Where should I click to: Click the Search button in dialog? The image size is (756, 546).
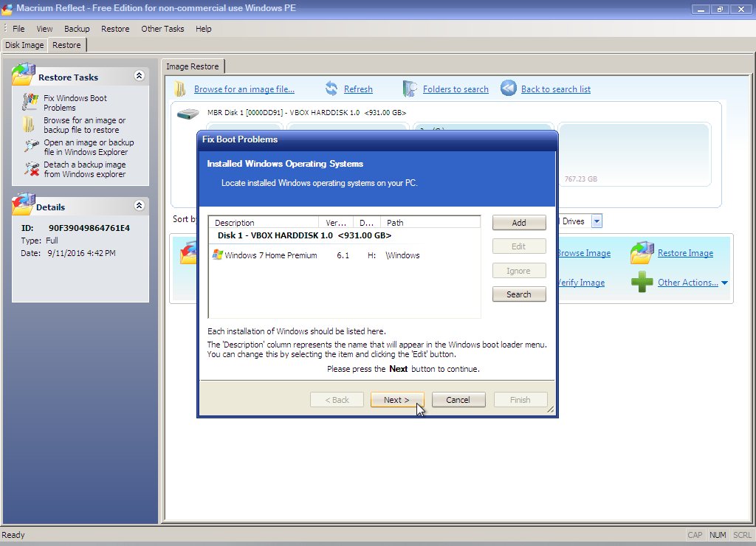[519, 294]
